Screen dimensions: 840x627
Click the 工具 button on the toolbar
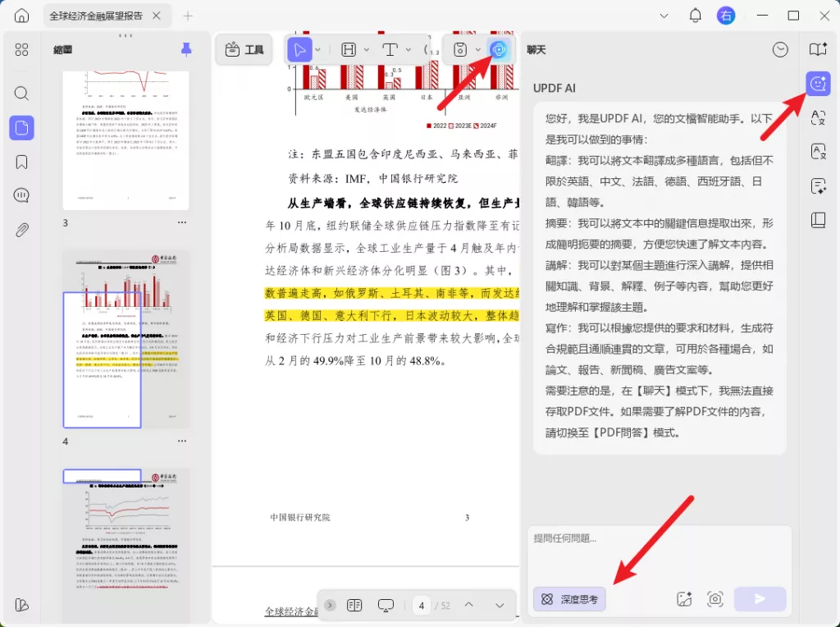click(244, 49)
